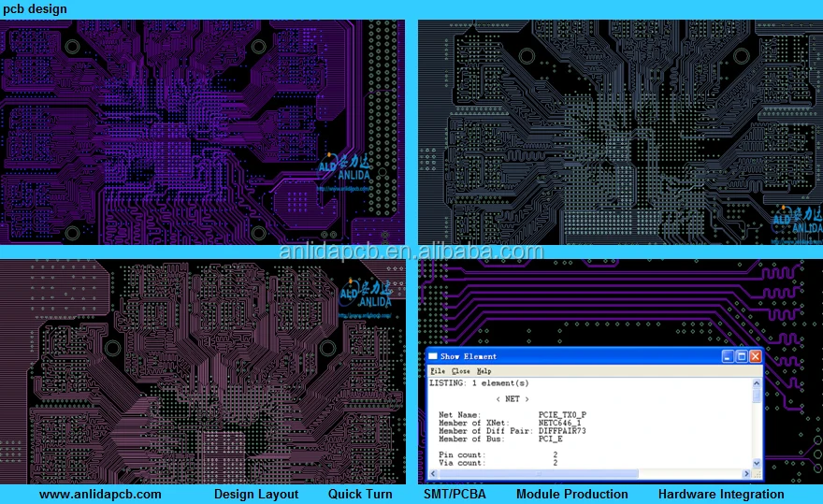823x504 pixels.
Task: Click the Design Layout label
Action: (256, 494)
